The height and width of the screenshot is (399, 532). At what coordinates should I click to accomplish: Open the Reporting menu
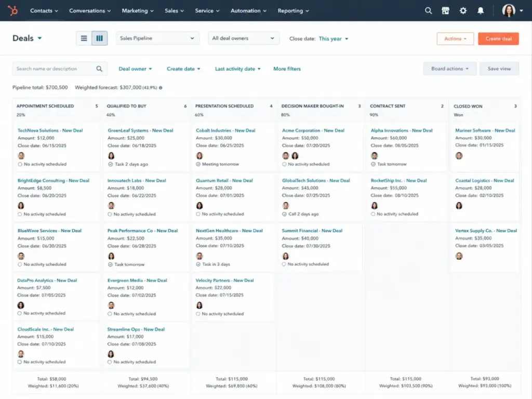(x=293, y=10)
